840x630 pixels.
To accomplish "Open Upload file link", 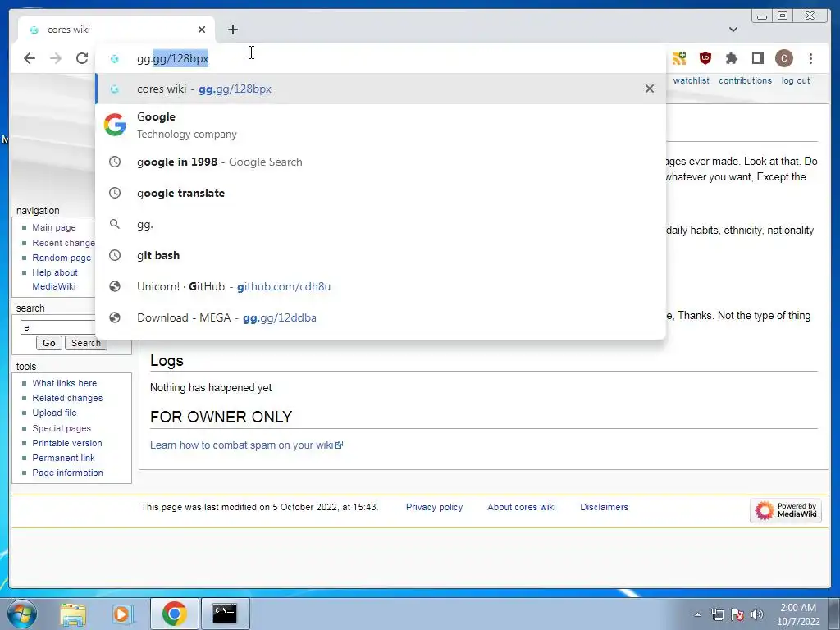I will [54, 413].
